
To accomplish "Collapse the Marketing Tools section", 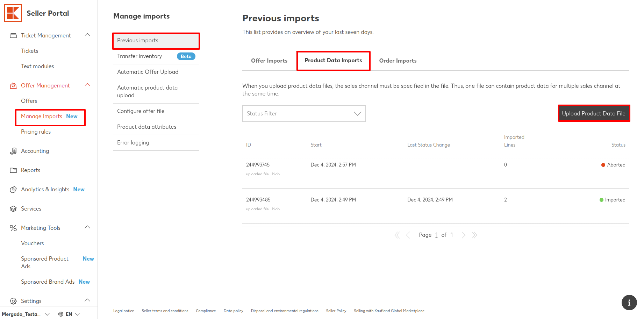I will click(87, 227).
